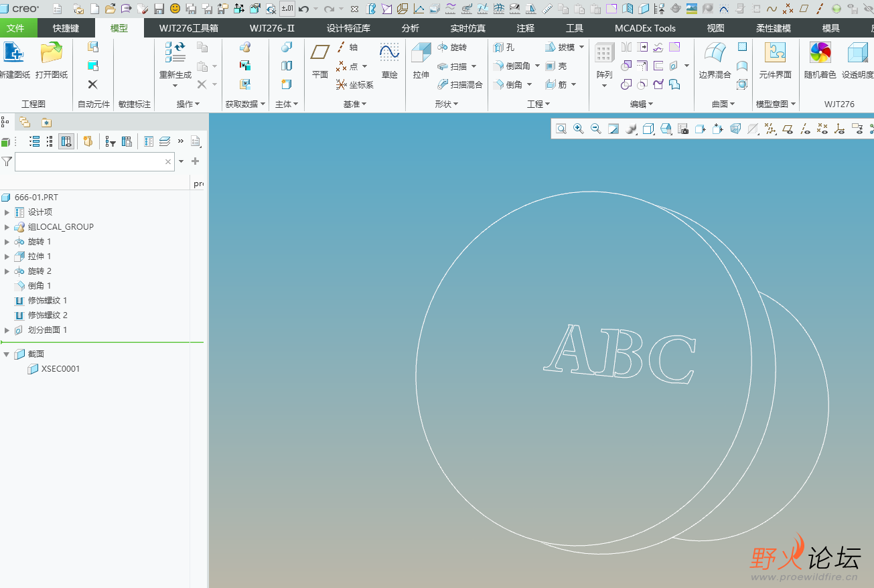Click the Redo arrow icon
This screenshot has width=874, height=588.
pos(329,9)
